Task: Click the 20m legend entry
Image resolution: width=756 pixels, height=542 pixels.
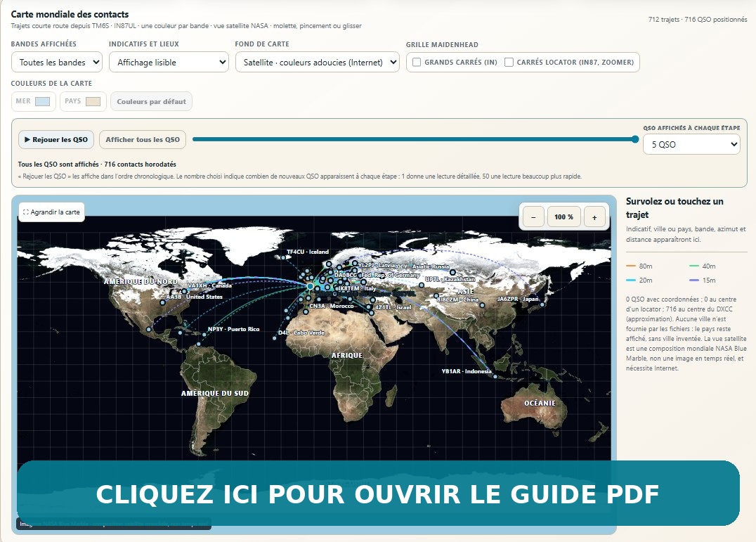Action: [x=639, y=280]
